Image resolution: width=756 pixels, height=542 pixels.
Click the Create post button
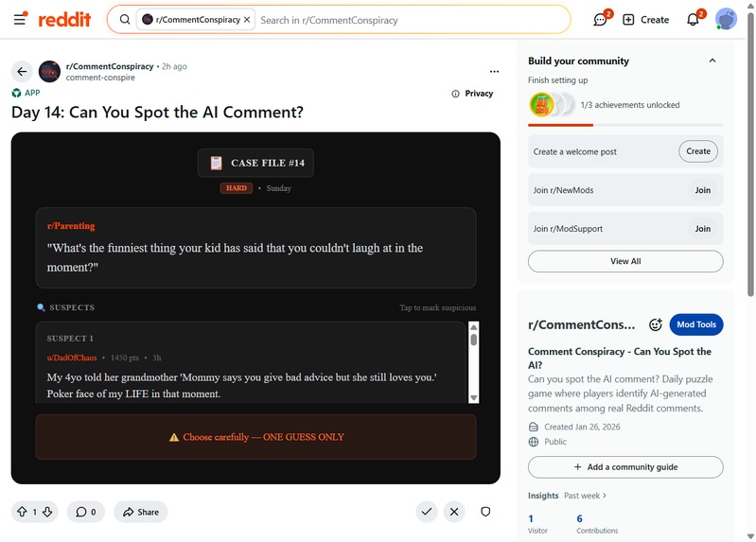(645, 20)
